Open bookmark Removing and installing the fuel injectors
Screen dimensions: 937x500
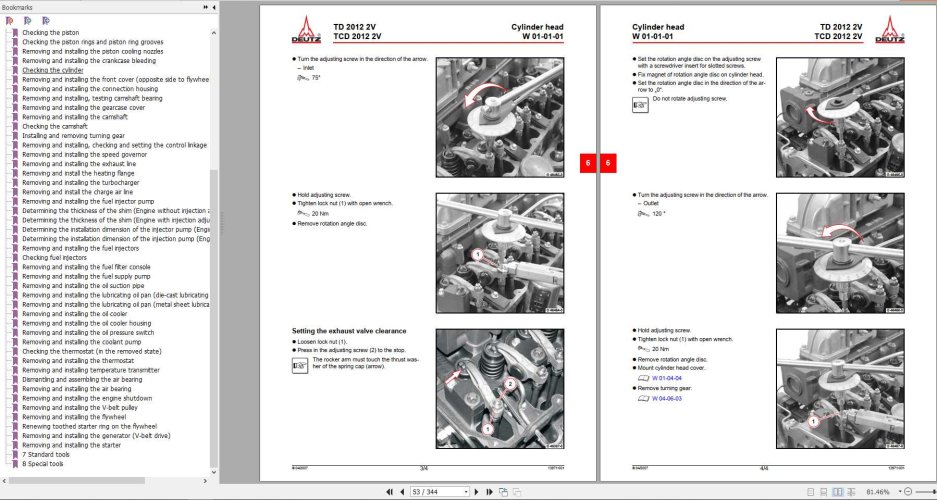(x=81, y=248)
